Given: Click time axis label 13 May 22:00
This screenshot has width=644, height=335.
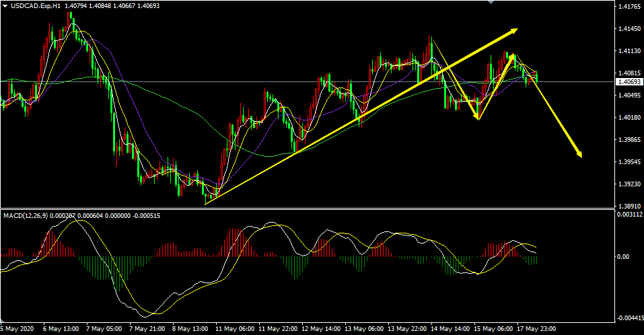Looking at the screenshot, I should (x=407, y=329).
